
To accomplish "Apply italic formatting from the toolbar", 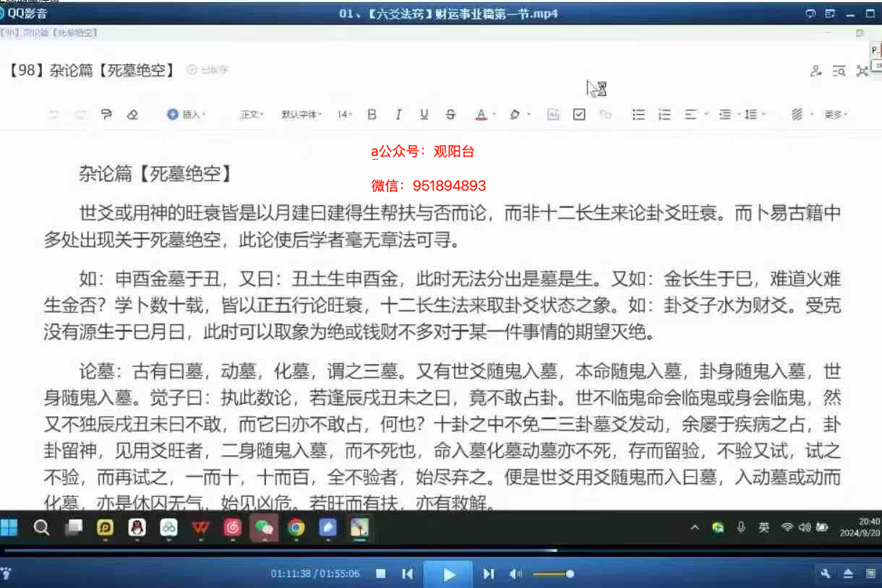I will (398, 114).
